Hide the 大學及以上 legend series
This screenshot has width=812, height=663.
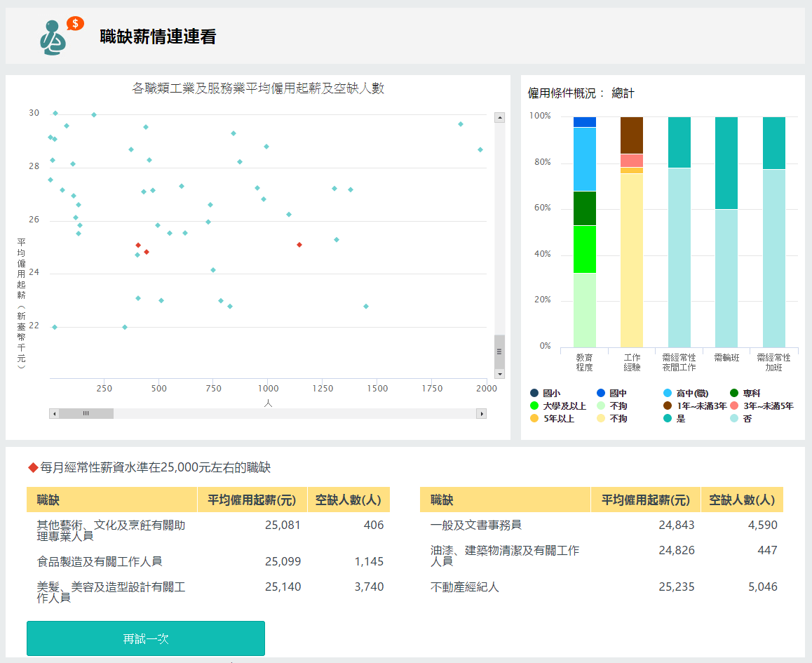(563, 406)
